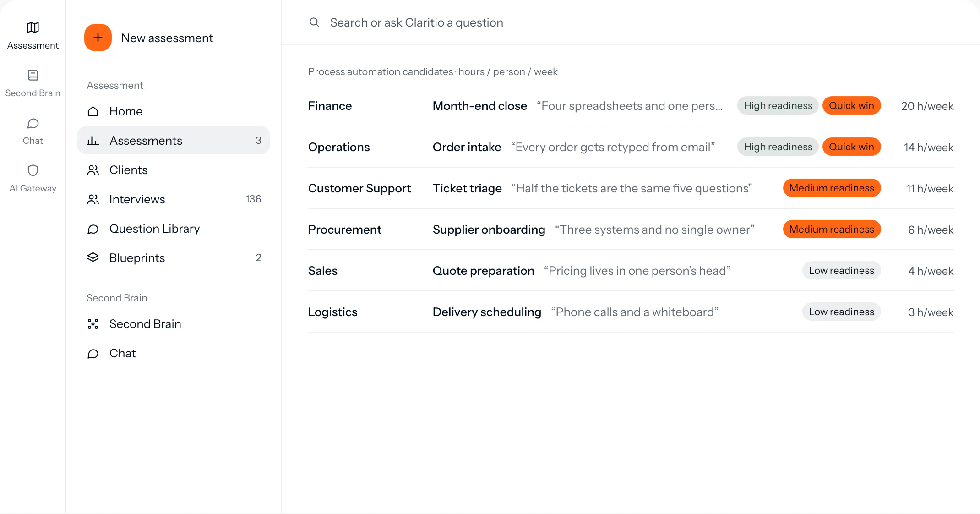
Task: Open the Blueprints menu item
Action: (174, 258)
